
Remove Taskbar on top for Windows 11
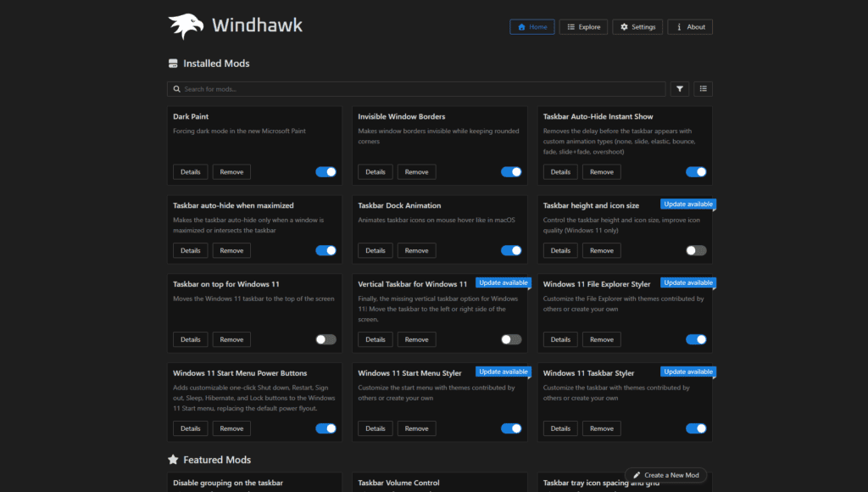click(231, 339)
